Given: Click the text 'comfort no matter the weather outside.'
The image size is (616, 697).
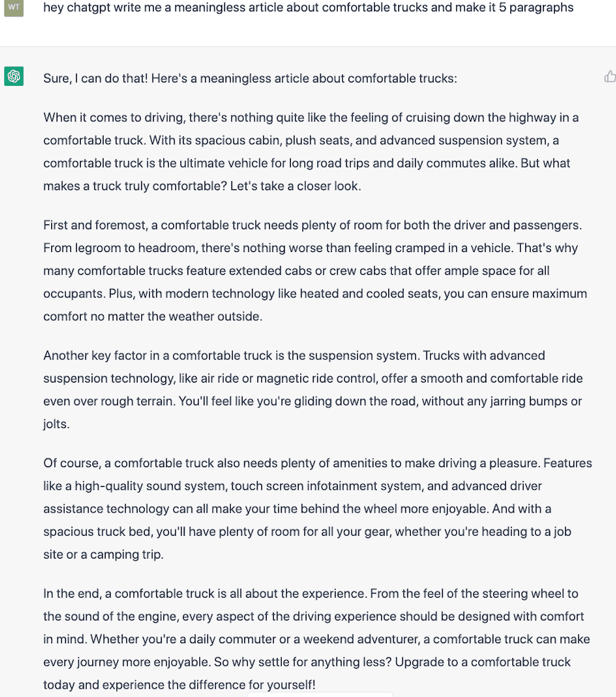Looking at the screenshot, I should (x=153, y=317).
